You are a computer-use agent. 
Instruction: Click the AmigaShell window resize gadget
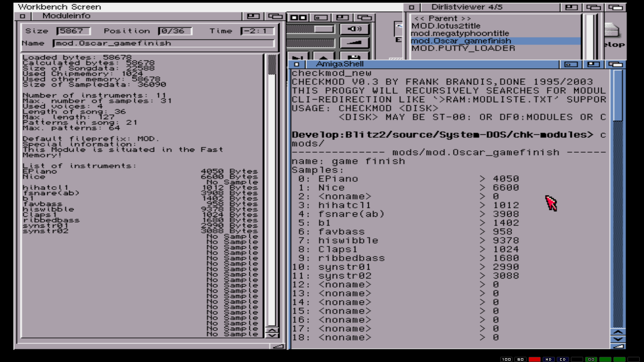click(x=618, y=346)
